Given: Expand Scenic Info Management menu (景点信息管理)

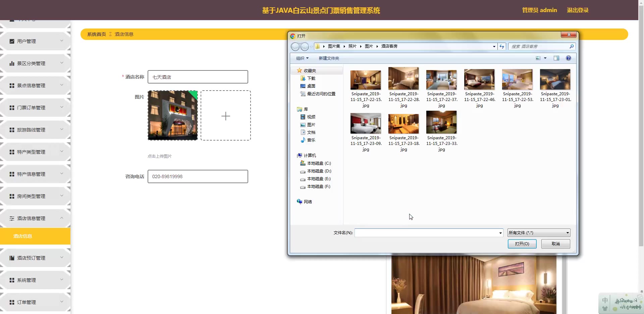Looking at the screenshot, I should [35, 86].
